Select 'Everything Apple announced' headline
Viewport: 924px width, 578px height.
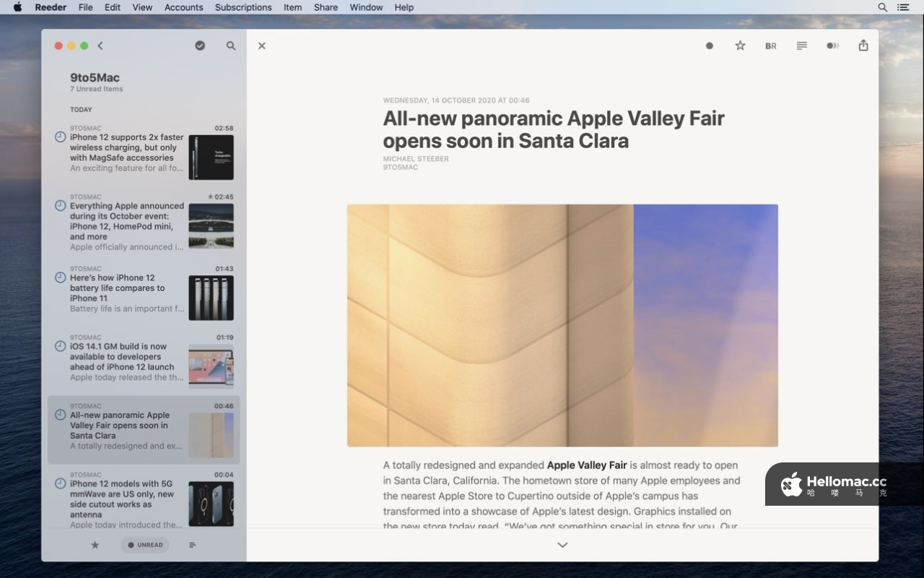(127, 221)
